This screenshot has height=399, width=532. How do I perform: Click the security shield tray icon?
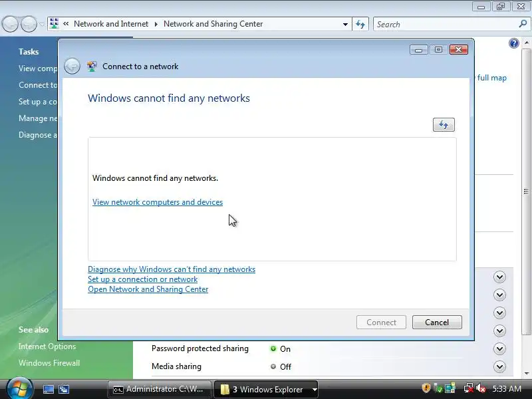click(426, 388)
